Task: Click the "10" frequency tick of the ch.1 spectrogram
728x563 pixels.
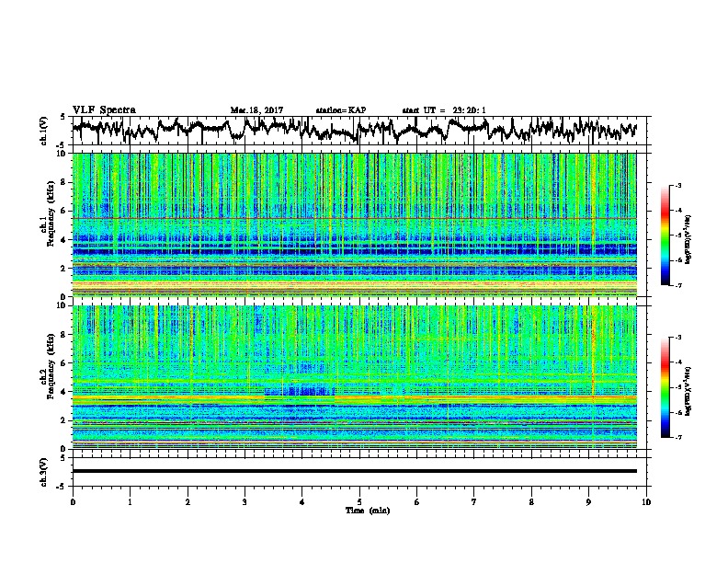Action: (x=63, y=154)
